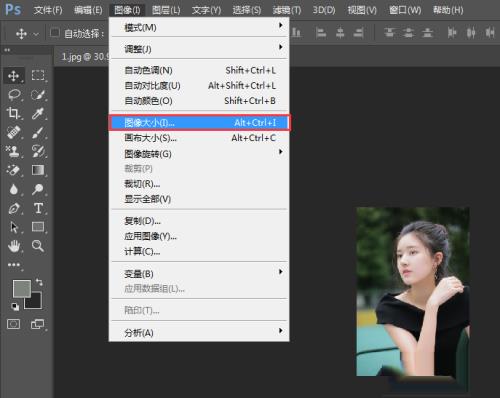The height and width of the screenshot is (398, 500).
Task: Swap foreground and background colors
Action: coord(39,282)
